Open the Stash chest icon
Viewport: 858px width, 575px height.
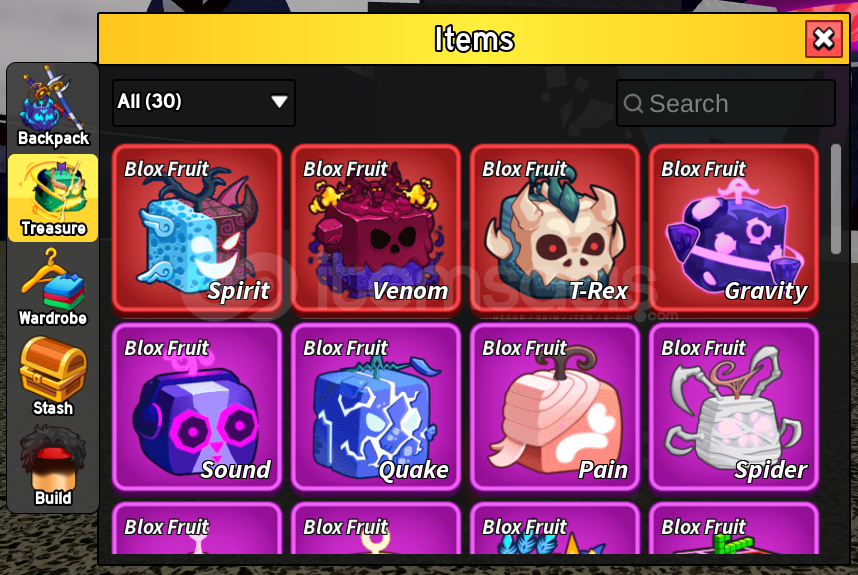pos(53,376)
